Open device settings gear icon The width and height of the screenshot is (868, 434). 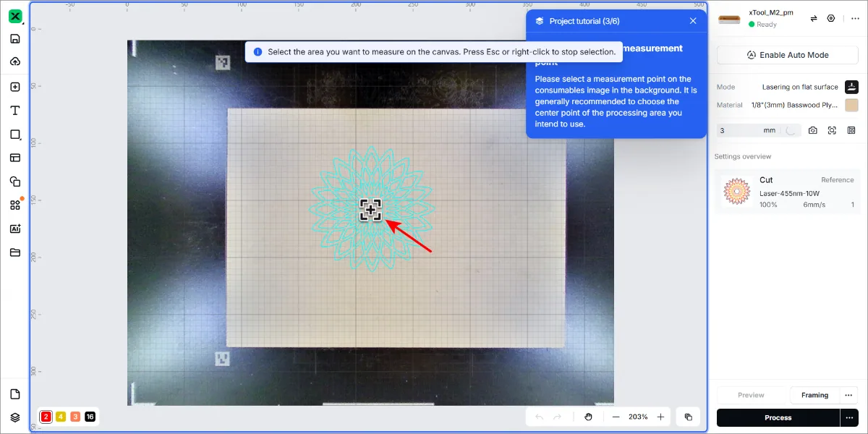pos(831,19)
